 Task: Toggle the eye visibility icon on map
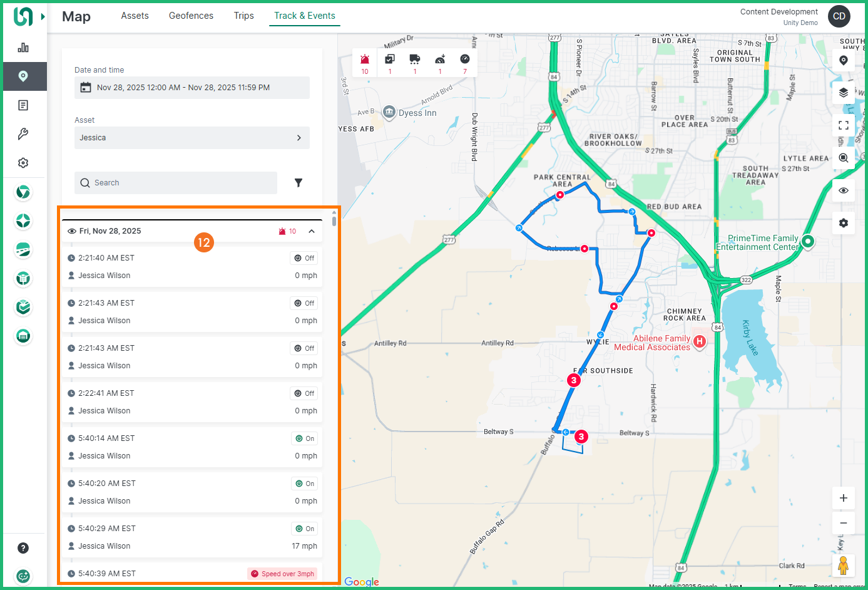click(843, 190)
